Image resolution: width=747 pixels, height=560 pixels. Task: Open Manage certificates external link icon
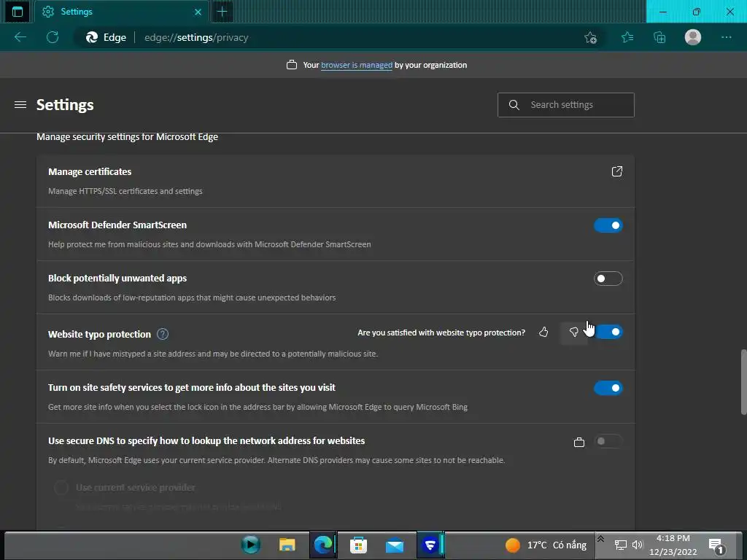click(x=617, y=171)
